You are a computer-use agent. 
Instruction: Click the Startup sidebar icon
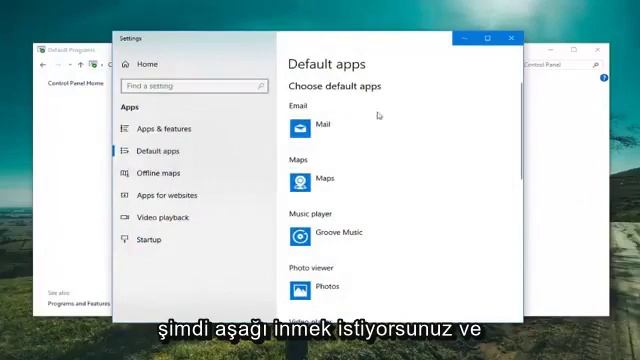(x=124, y=239)
